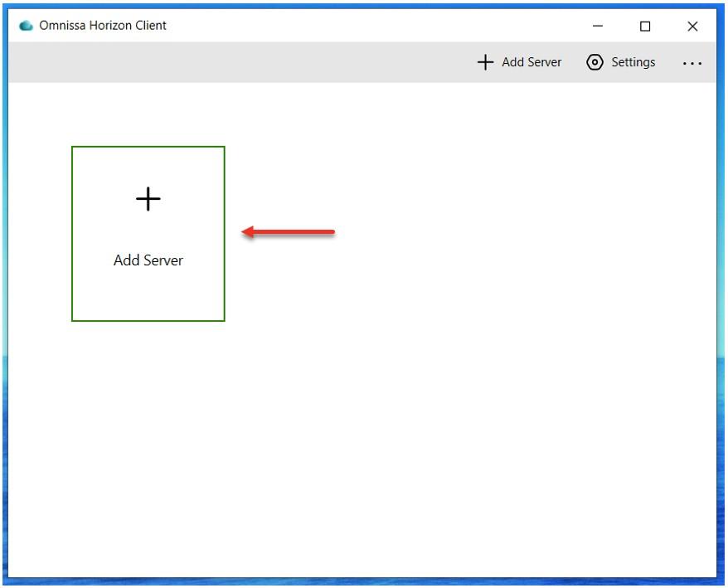728x588 pixels.
Task: Click Add Server in the top toolbar
Action: (519, 62)
